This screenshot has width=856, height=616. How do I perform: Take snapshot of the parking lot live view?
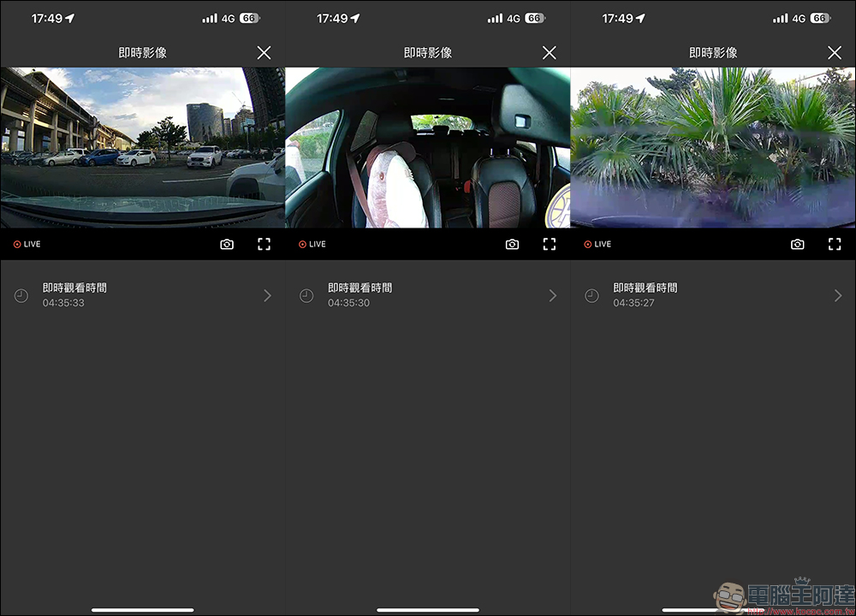pos(227,244)
